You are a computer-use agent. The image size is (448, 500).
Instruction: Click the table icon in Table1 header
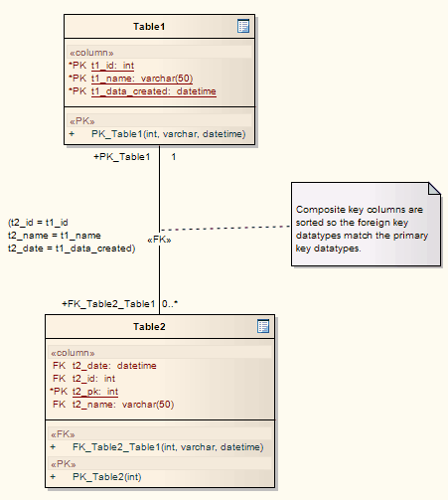pos(243,26)
